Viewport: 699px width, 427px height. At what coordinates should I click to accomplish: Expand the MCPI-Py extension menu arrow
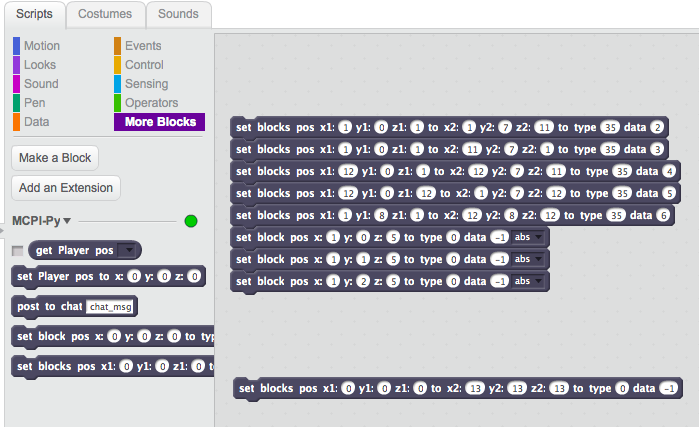click(x=67, y=221)
